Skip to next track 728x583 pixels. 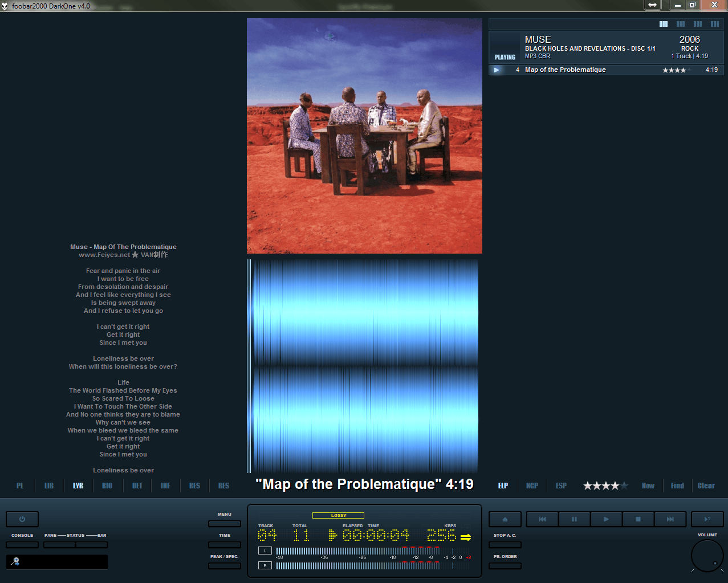pyautogui.click(x=670, y=519)
